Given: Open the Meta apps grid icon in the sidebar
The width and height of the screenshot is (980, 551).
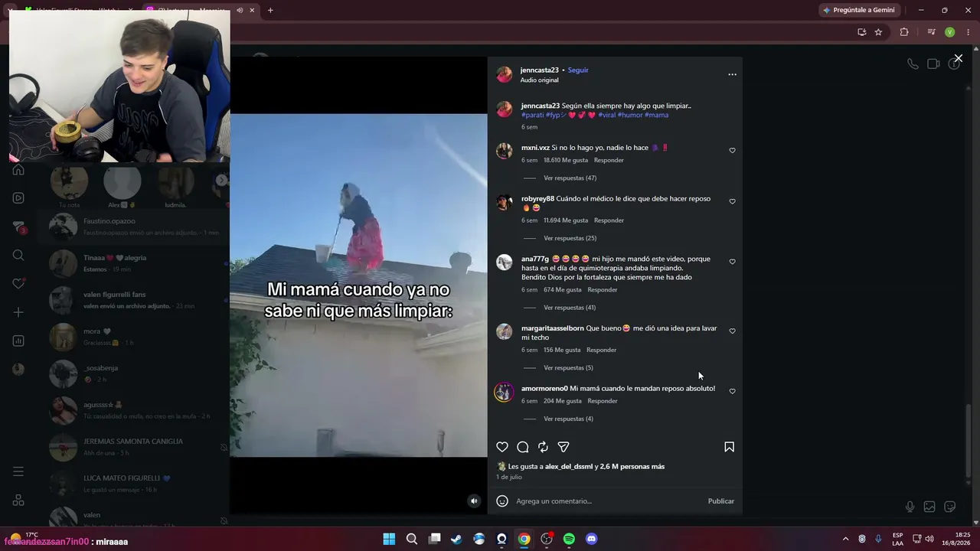Looking at the screenshot, I should click(x=18, y=500).
